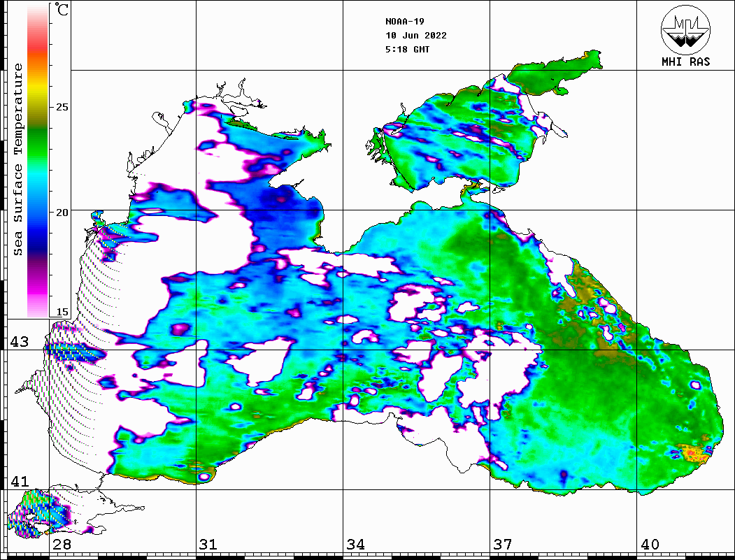Image resolution: width=735 pixels, height=560 pixels.
Task: Click the longitude label '40'
Action: [x=650, y=544]
